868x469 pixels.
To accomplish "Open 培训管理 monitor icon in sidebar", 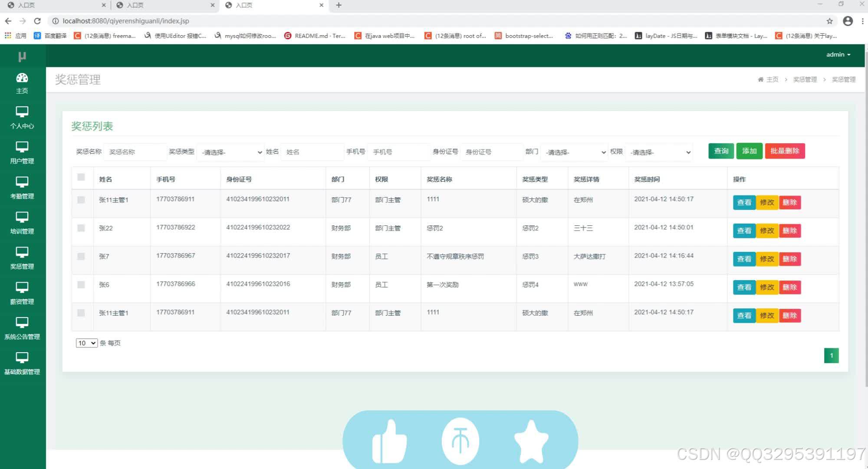I will (x=22, y=217).
